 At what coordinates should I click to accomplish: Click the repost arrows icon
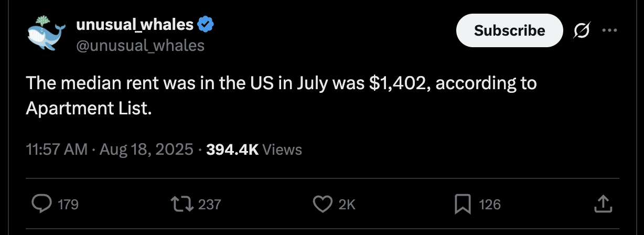(x=183, y=204)
